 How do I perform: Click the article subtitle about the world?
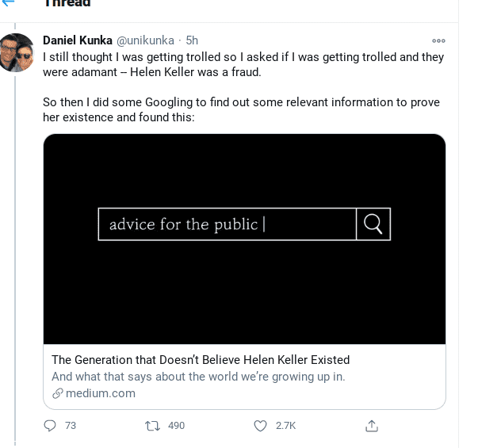198,377
